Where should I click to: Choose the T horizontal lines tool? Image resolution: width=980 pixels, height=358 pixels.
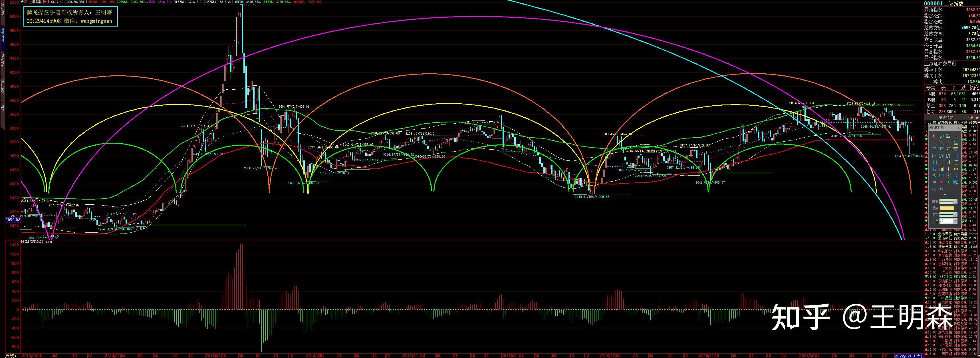point(934,149)
